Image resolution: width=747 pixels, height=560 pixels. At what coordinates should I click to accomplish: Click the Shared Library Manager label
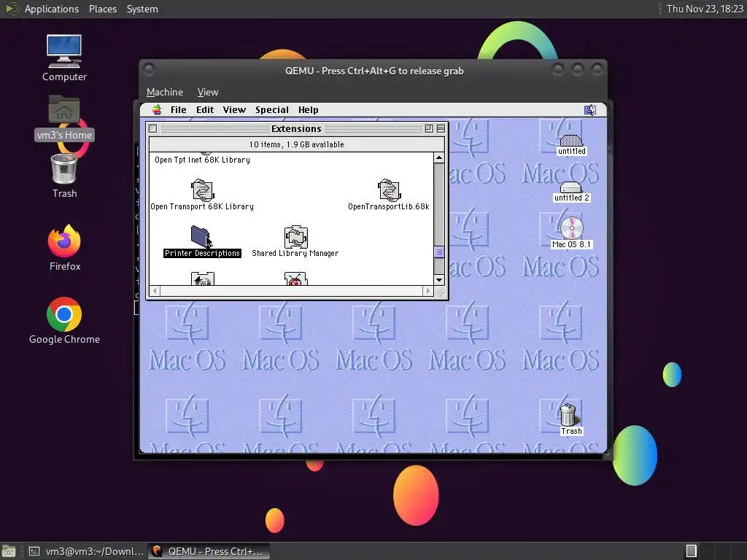[295, 253]
